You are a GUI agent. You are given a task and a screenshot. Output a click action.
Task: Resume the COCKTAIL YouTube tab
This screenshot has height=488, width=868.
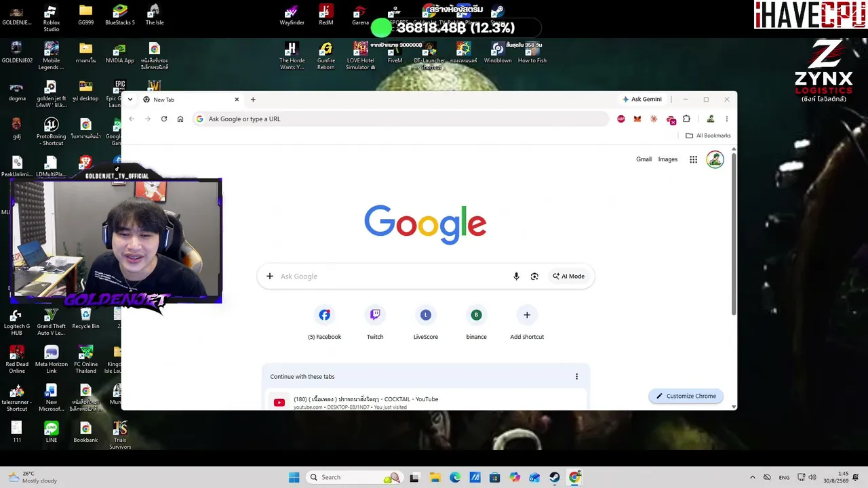426,402
